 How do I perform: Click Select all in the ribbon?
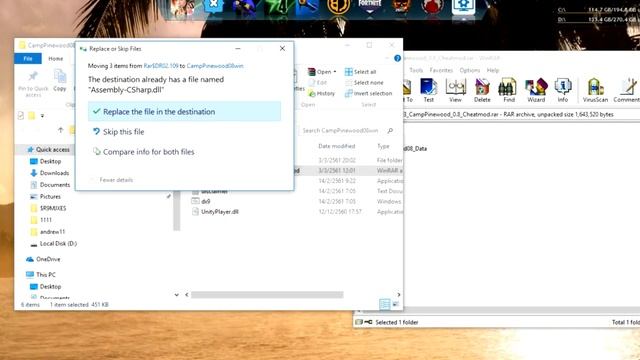360,72
